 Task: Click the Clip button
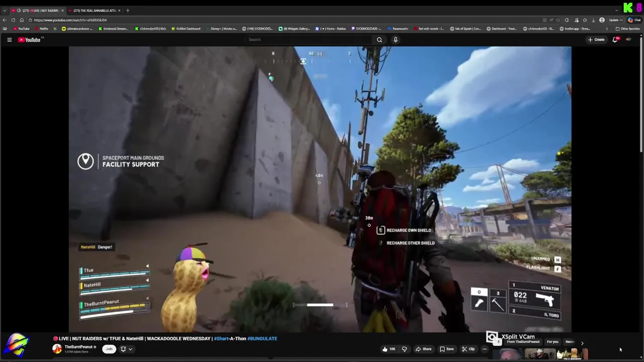click(x=468, y=349)
